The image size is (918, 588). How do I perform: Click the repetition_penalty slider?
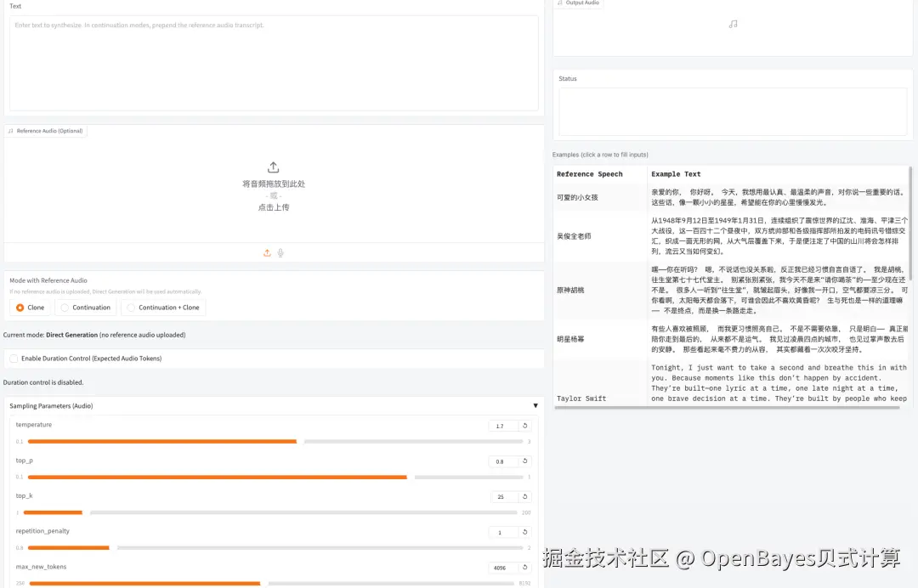(x=275, y=548)
